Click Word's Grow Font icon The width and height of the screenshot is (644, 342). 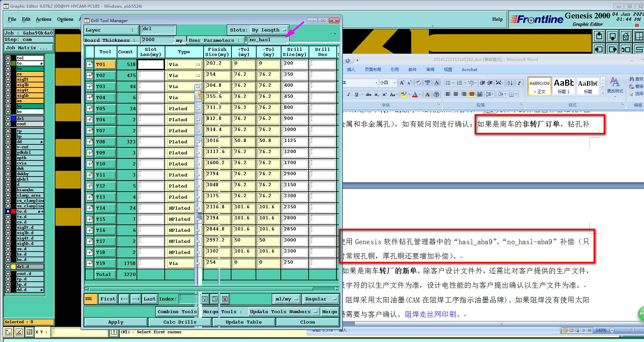click(402, 83)
